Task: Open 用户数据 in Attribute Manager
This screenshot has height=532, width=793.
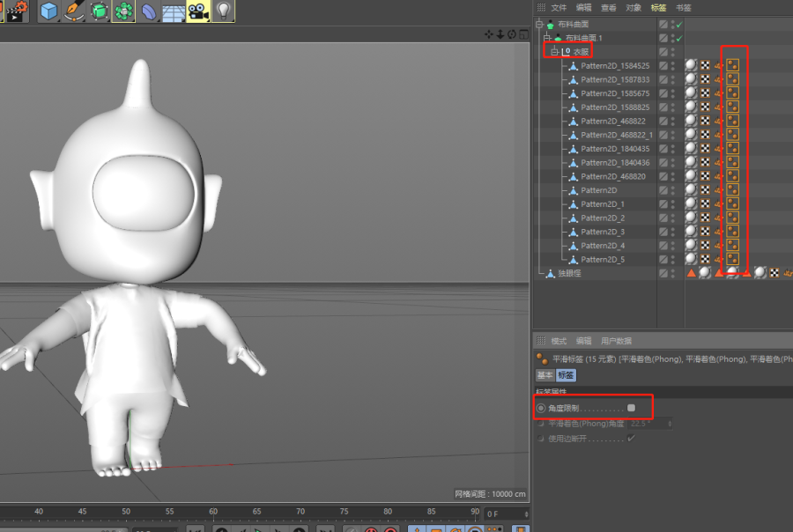Action: (x=617, y=341)
